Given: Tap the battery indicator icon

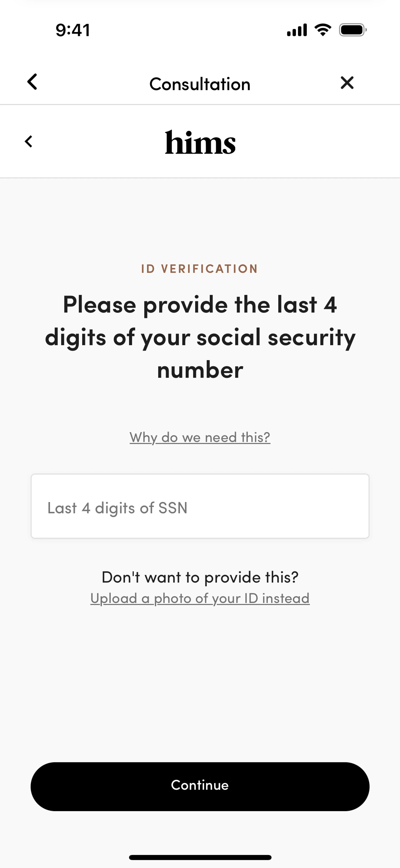Looking at the screenshot, I should coord(352,30).
